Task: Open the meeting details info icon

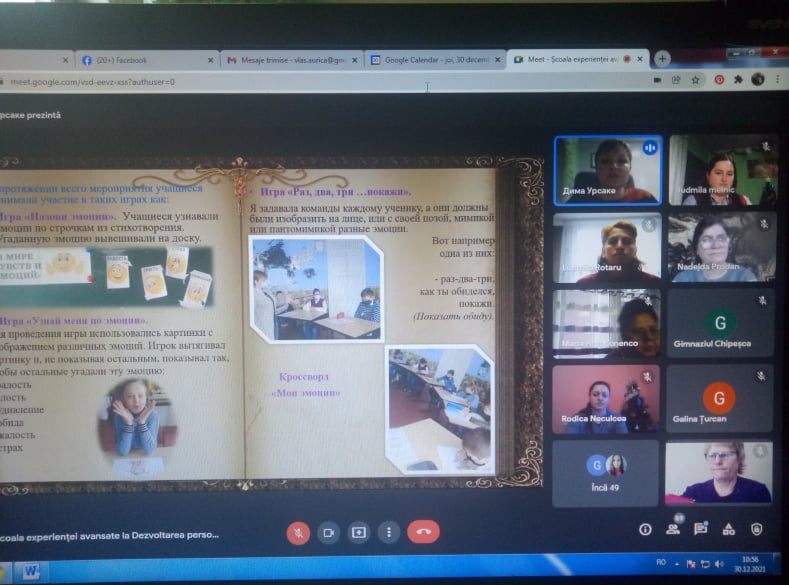Action: pos(646,529)
